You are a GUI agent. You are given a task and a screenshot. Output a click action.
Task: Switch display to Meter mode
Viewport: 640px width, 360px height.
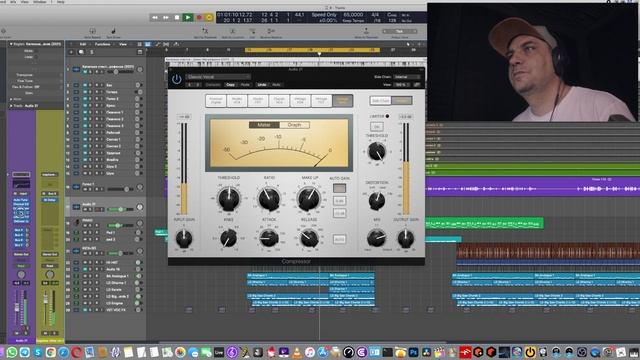(x=264, y=125)
